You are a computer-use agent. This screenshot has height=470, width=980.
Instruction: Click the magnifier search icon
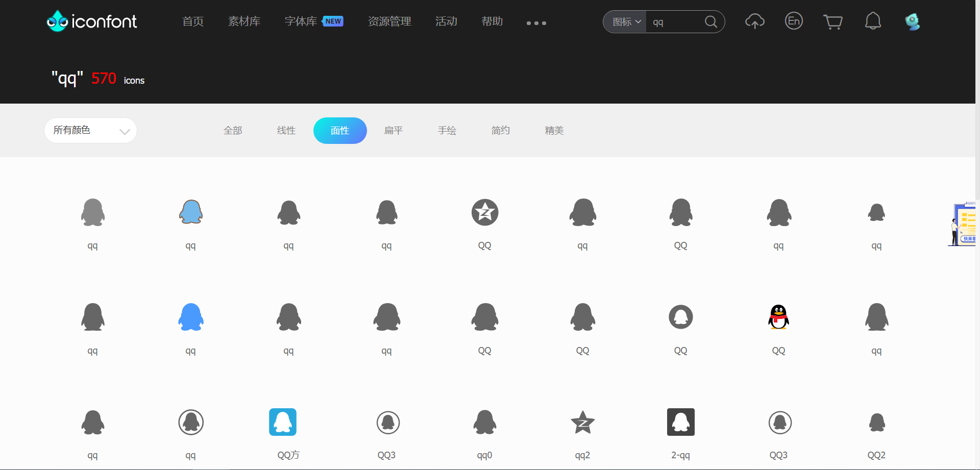point(711,22)
